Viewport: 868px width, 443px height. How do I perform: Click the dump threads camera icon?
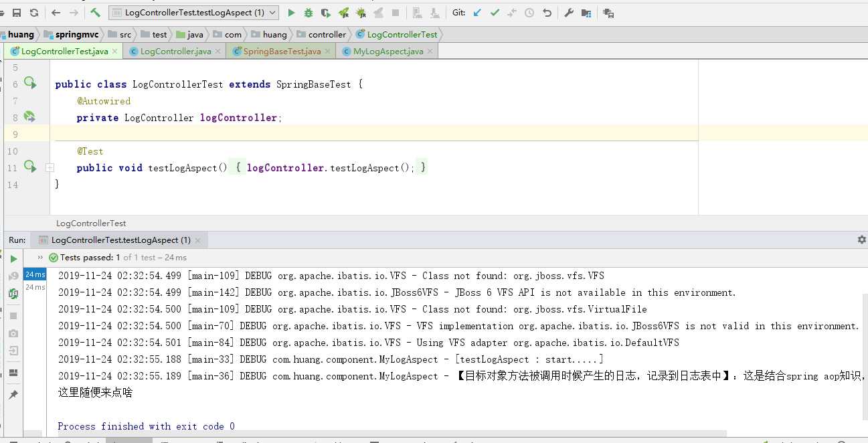pos(13,333)
